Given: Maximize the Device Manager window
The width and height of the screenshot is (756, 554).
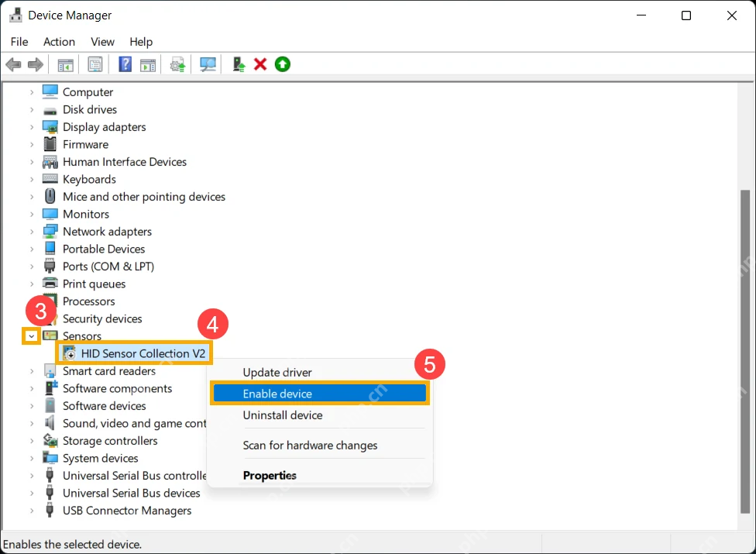Looking at the screenshot, I should [686, 15].
